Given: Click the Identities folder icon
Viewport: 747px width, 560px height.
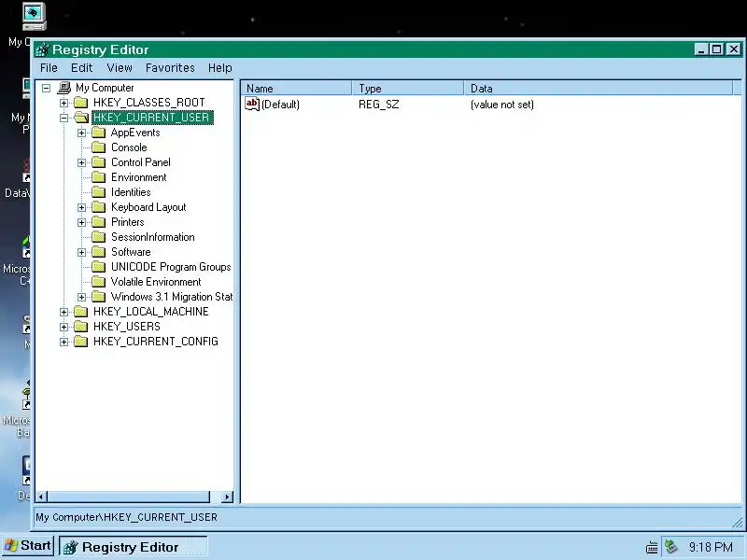Looking at the screenshot, I should pyautogui.click(x=99, y=192).
